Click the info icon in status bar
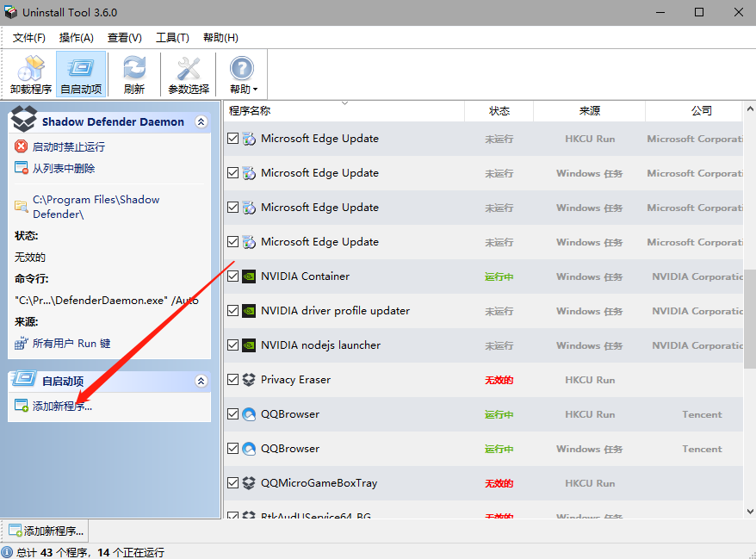This screenshot has width=756, height=559. [7, 552]
